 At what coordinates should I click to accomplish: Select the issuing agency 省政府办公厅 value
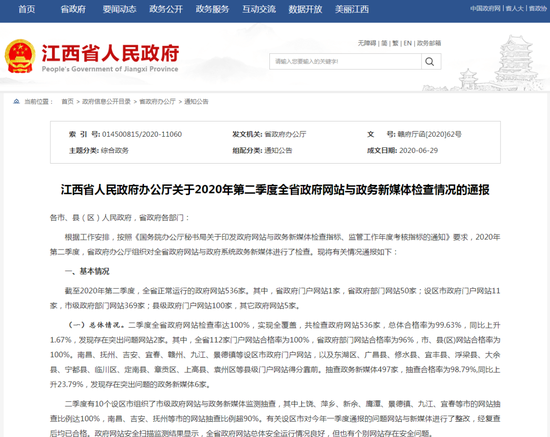tap(285, 134)
